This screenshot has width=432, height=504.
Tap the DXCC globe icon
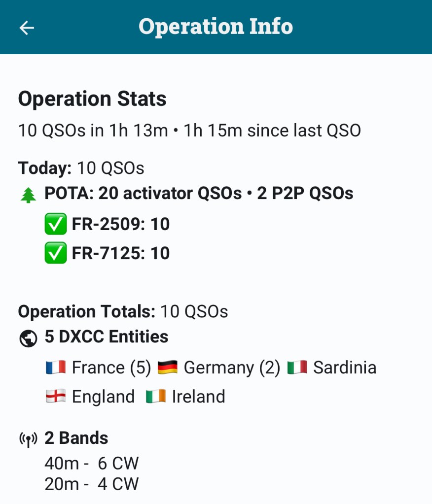(x=27, y=338)
